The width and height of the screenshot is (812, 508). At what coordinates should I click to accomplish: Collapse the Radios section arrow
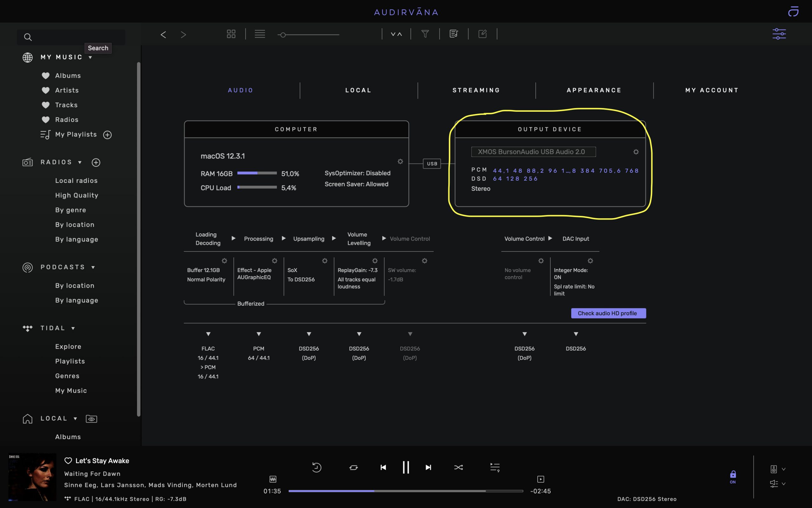point(80,162)
